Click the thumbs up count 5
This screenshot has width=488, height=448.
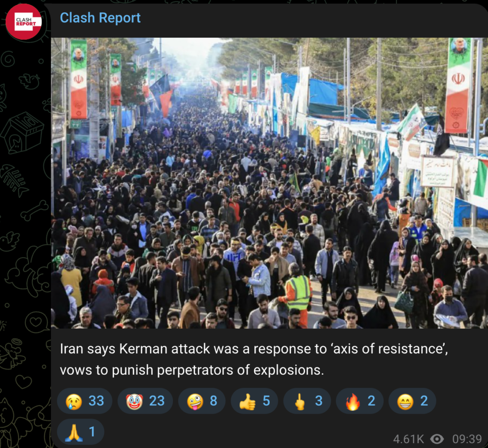pyautogui.click(x=266, y=401)
